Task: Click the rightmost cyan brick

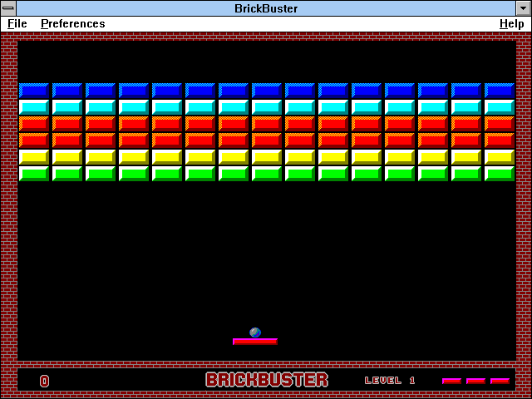Action: click(x=500, y=106)
